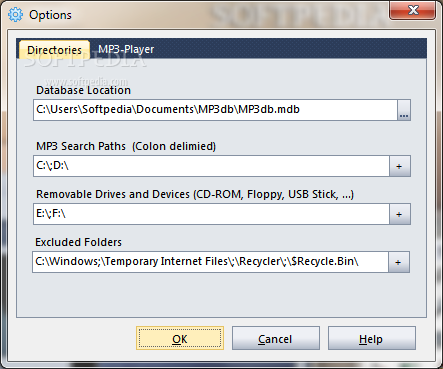Screen dimensions: 443x369
Task: Confirm settings with the OK button
Action: tap(180, 338)
